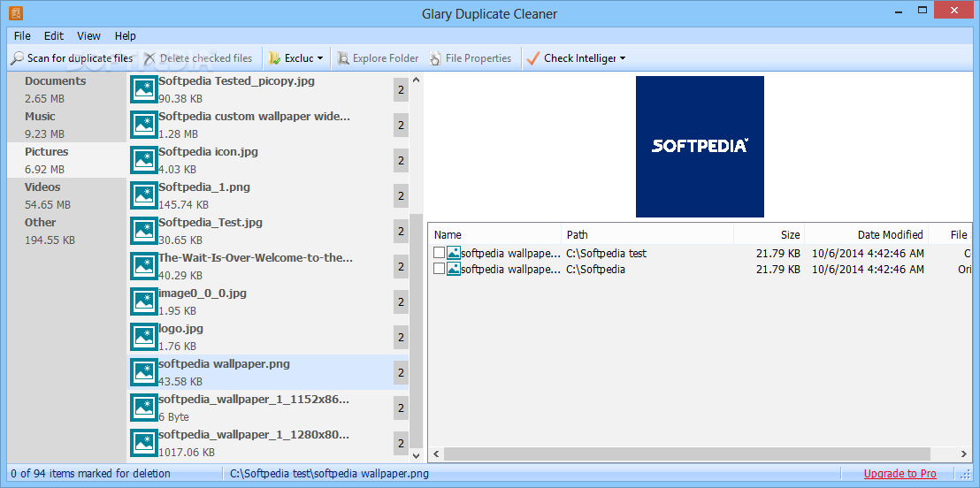Open the Help menu

coord(125,35)
